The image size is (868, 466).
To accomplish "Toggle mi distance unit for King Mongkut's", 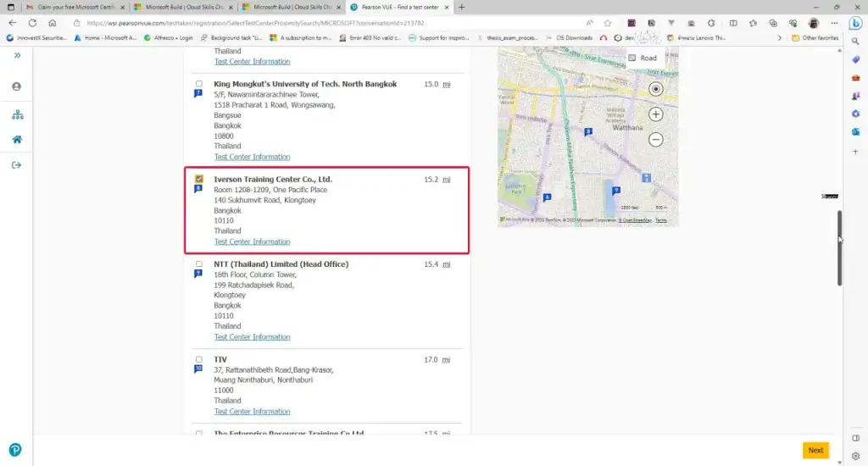I will [446, 84].
